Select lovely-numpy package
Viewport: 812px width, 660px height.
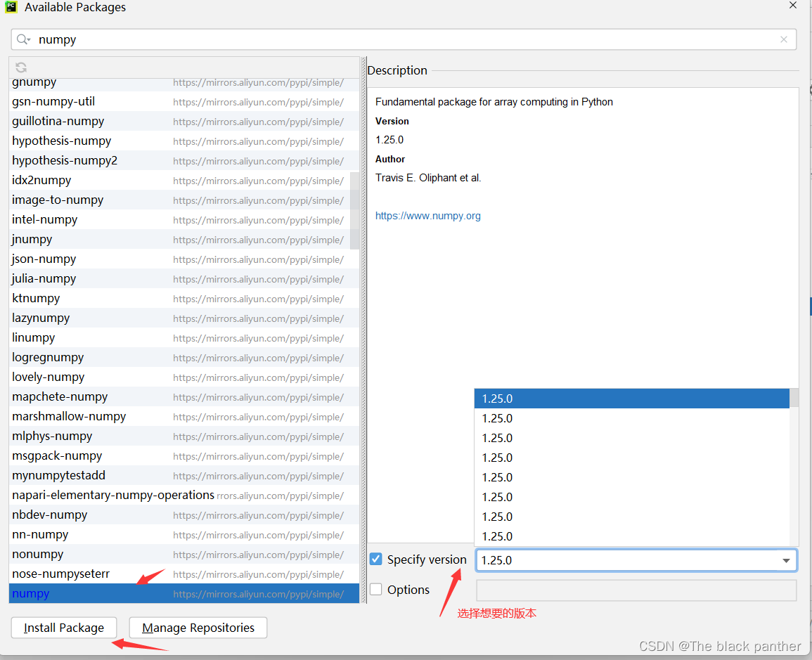tap(183, 377)
